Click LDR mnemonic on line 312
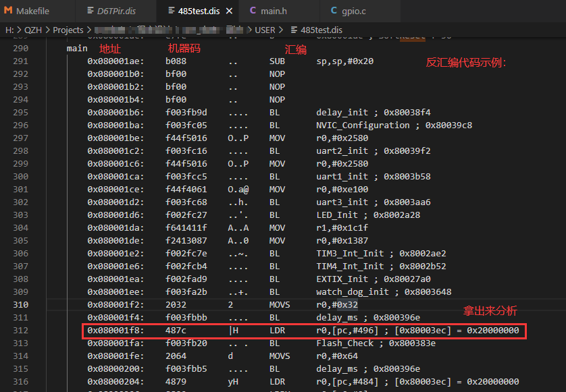Viewport: 566px width, 392px height. pyautogui.click(x=277, y=331)
